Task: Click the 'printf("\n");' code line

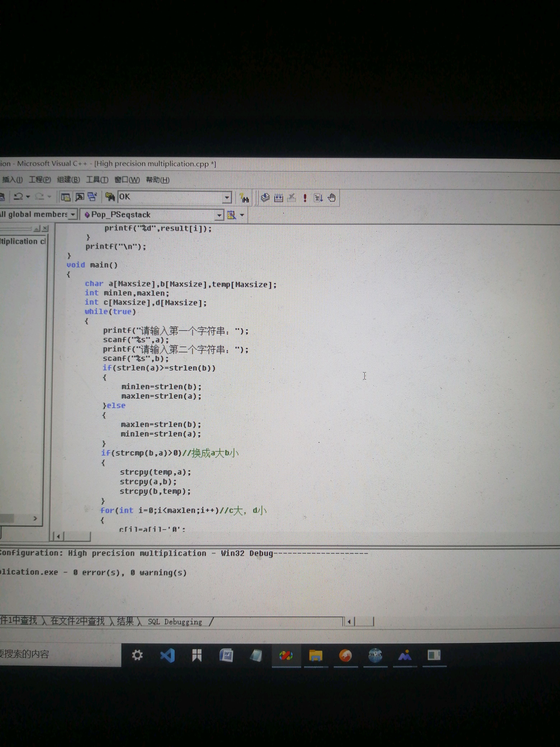Action: [x=116, y=247]
